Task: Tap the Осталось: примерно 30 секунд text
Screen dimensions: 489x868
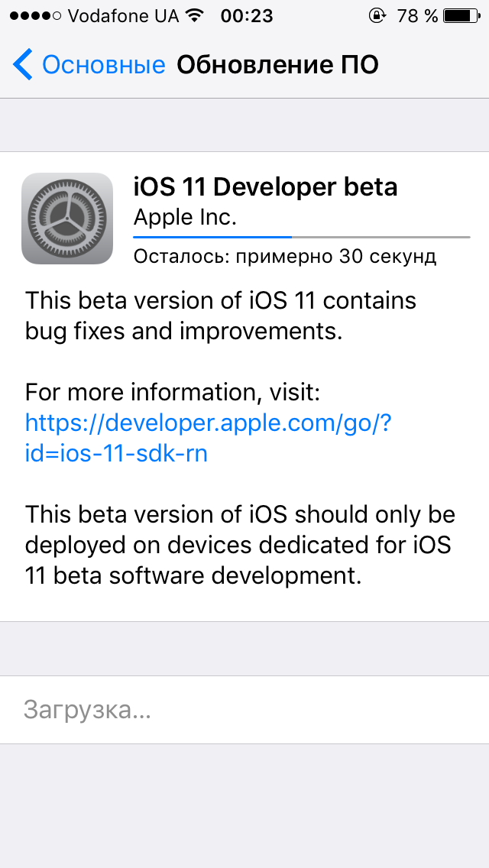Action: (285, 256)
